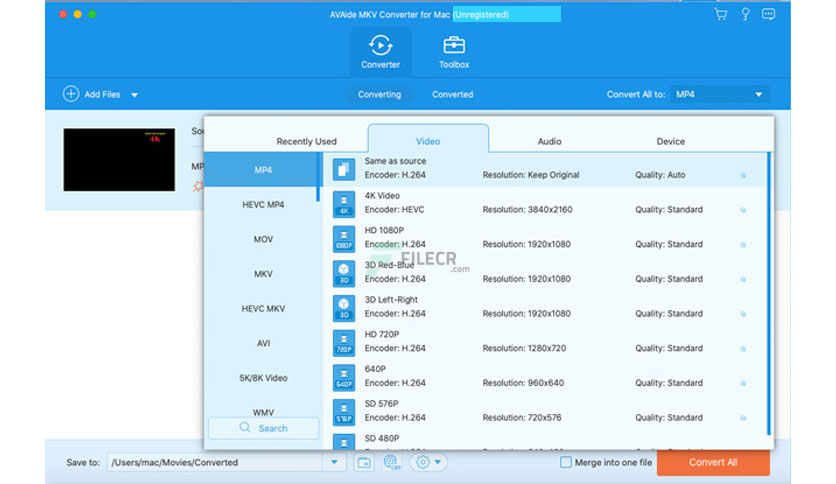
Task: Click the register key icon
Action: [745, 14]
